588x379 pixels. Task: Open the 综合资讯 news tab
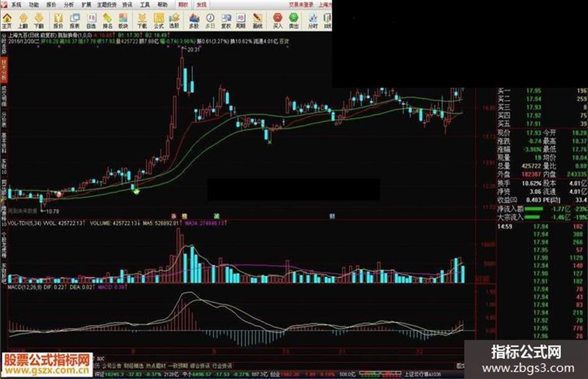200,365
